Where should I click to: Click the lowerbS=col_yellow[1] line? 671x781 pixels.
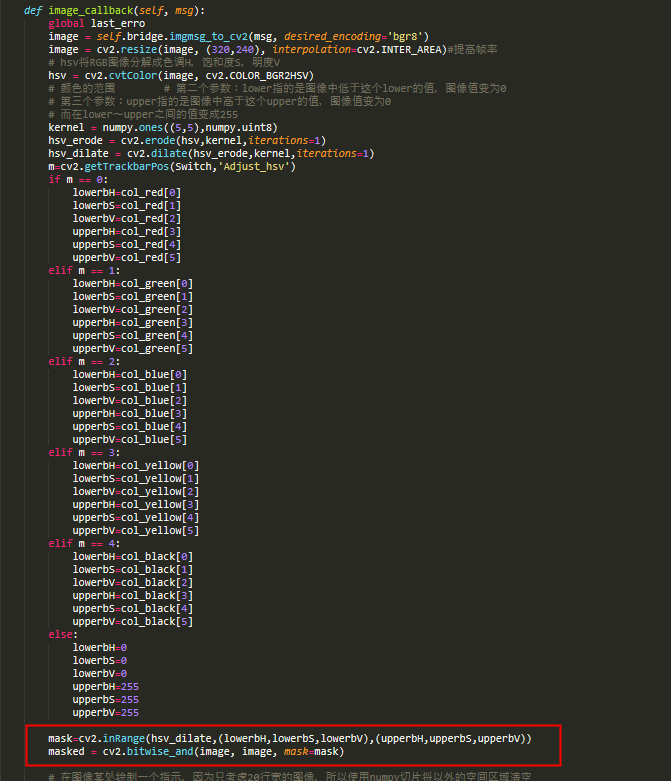coord(135,479)
